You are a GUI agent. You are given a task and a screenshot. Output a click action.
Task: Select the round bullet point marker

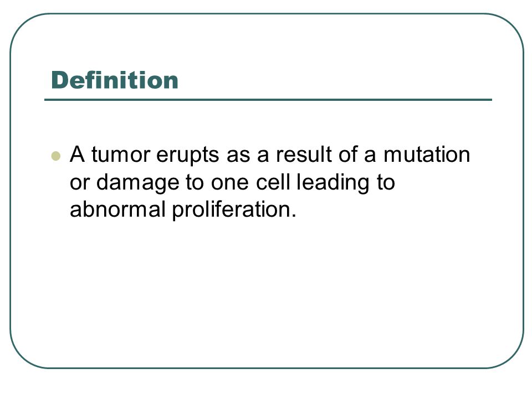[x=56, y=156]
